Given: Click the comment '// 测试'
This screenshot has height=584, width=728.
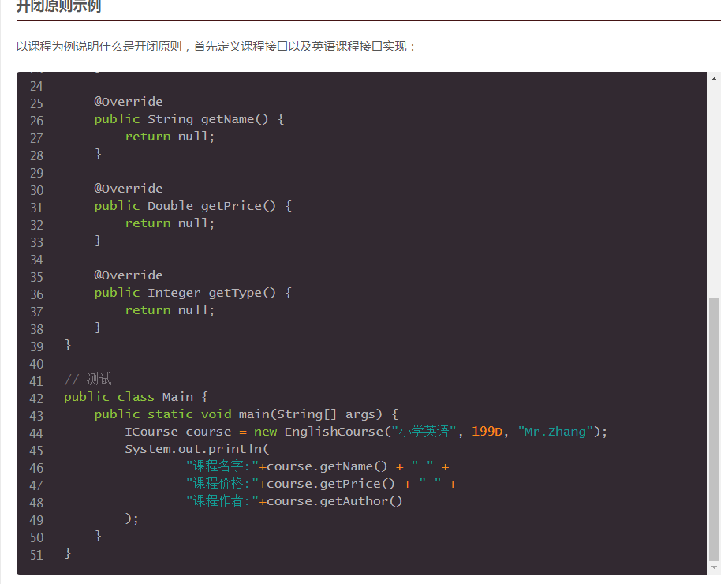Looking at the screenshot, I should pyautogui.click(x=88, y=380).
